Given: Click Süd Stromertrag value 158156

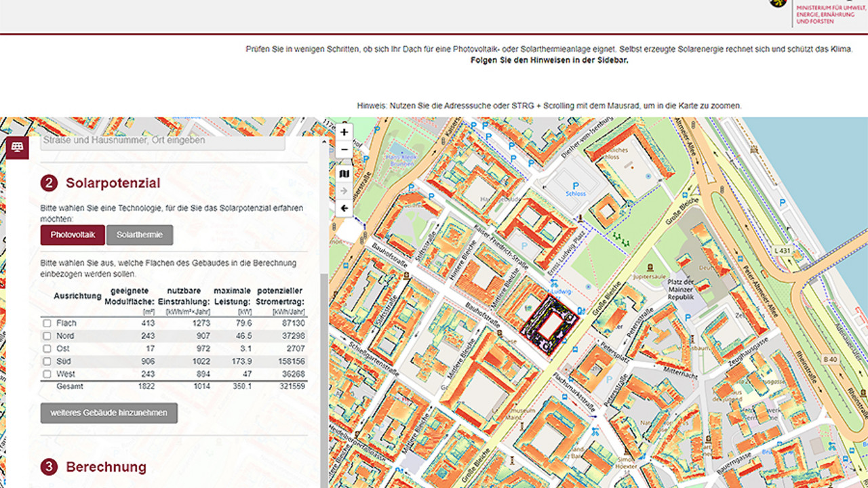Looking at the screenshot, I should (291, 361).
